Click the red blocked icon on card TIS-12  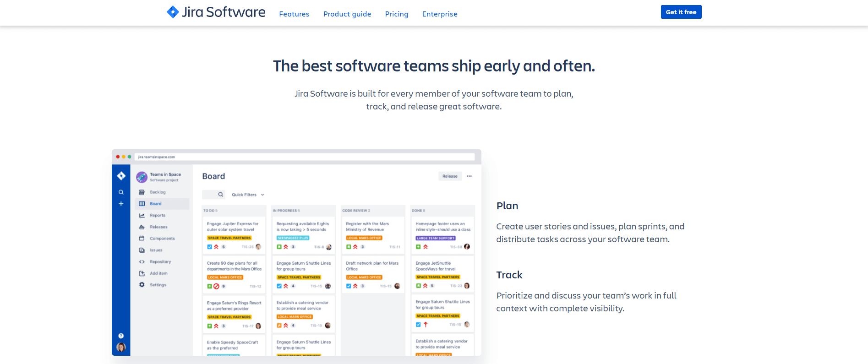coord(216,286)
